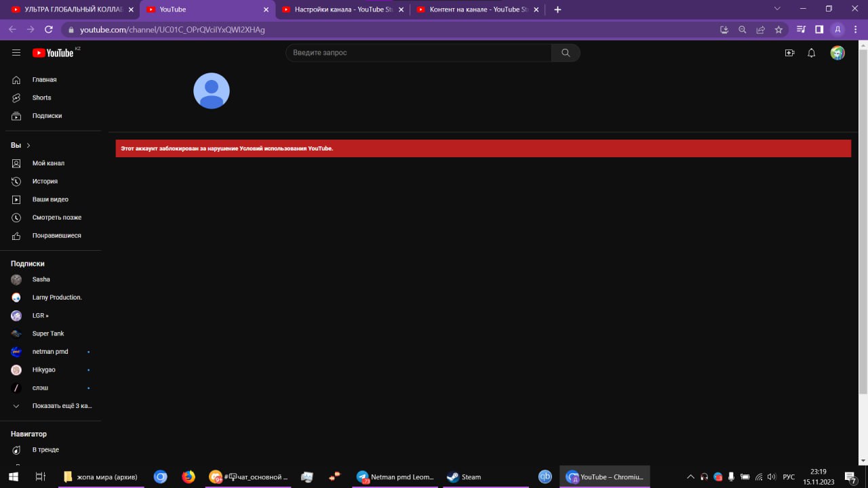Click the address bar URL
Screen dimensions: 868x488
172,30
